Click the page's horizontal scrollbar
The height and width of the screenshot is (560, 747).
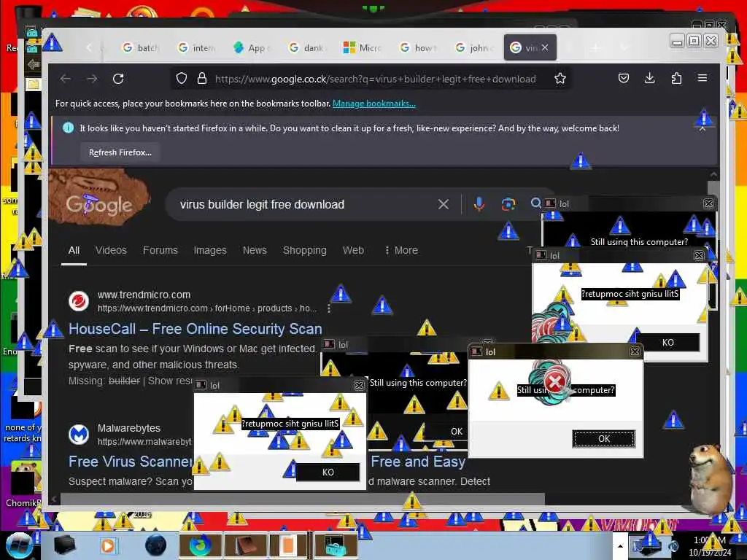(303, 499)
